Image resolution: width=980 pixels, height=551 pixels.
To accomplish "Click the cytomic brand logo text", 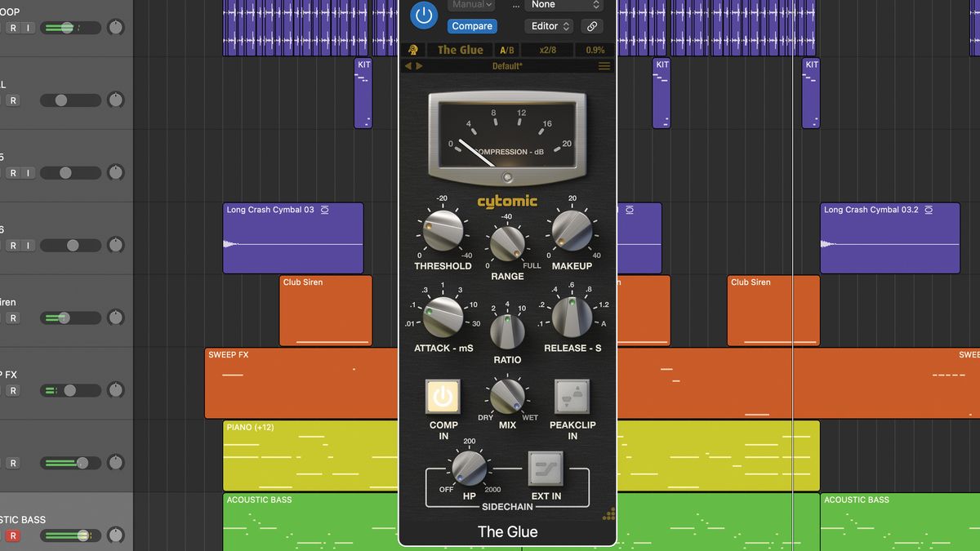I will coord(507,201).
